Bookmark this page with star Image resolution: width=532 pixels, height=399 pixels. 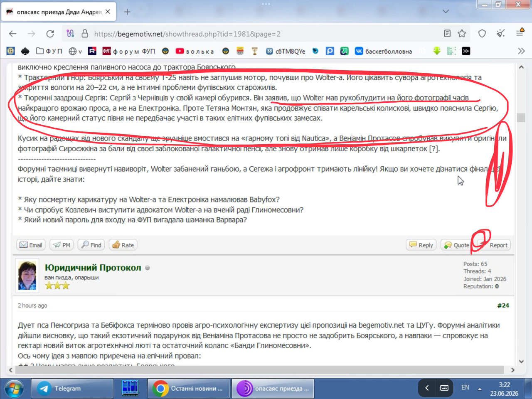pyautogui.click(x=462, y=34)
